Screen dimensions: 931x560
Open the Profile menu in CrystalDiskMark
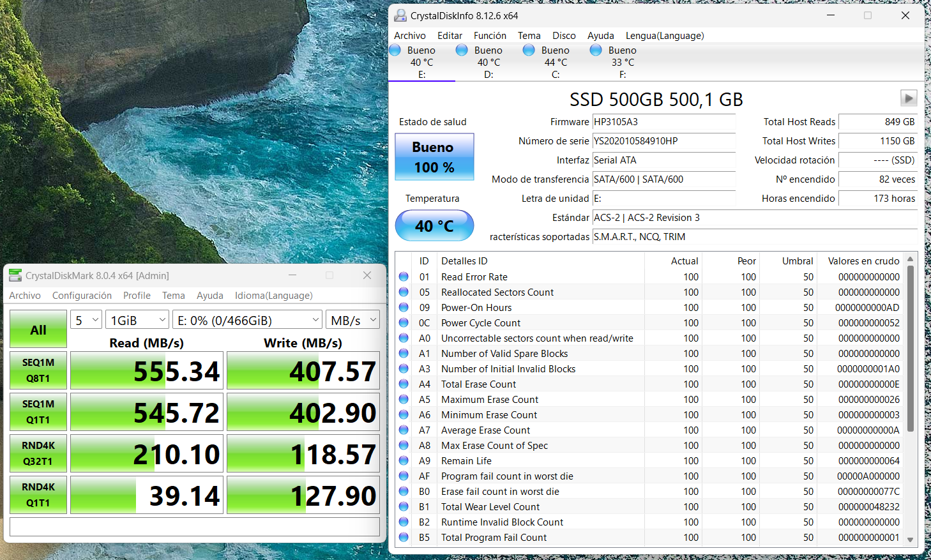[x=137, y=296]
